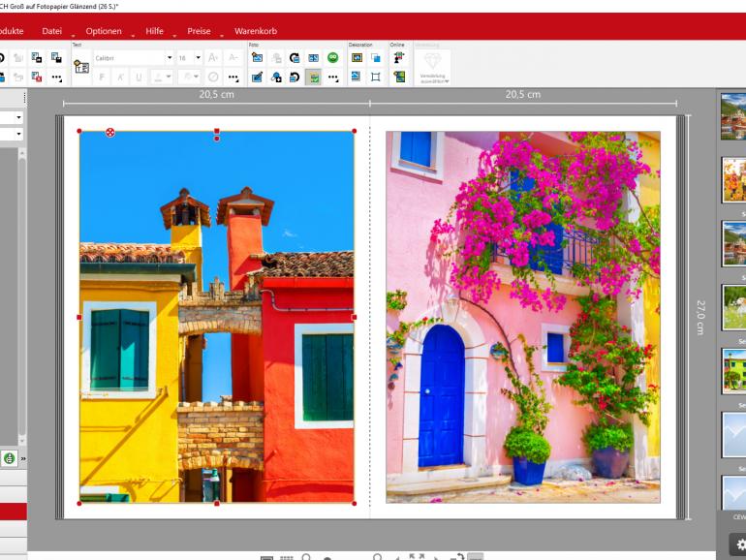Select the first blank placeholder thumbnail on right
746x560 pixels.
(733, 435)
